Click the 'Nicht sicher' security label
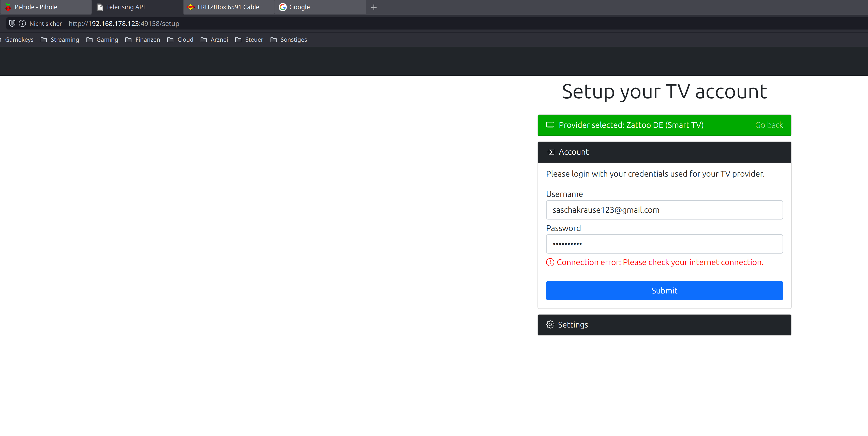This screenshot has height=436, width=868. pos(46,24)
